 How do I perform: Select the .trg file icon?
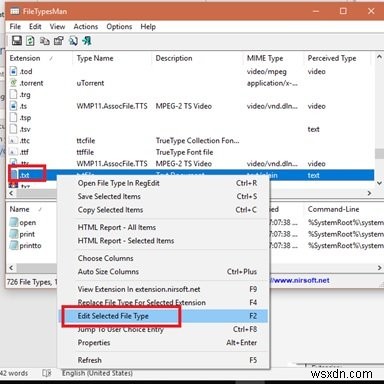13,94
